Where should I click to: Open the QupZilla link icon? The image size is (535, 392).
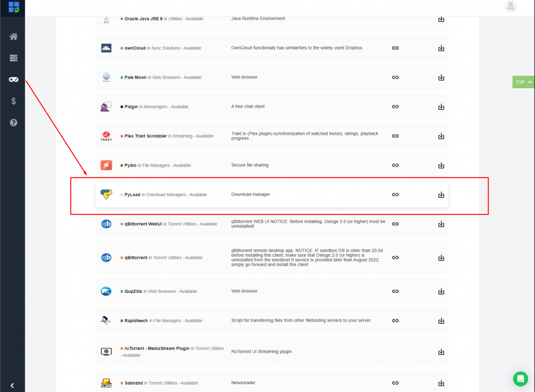coord(395,291)
